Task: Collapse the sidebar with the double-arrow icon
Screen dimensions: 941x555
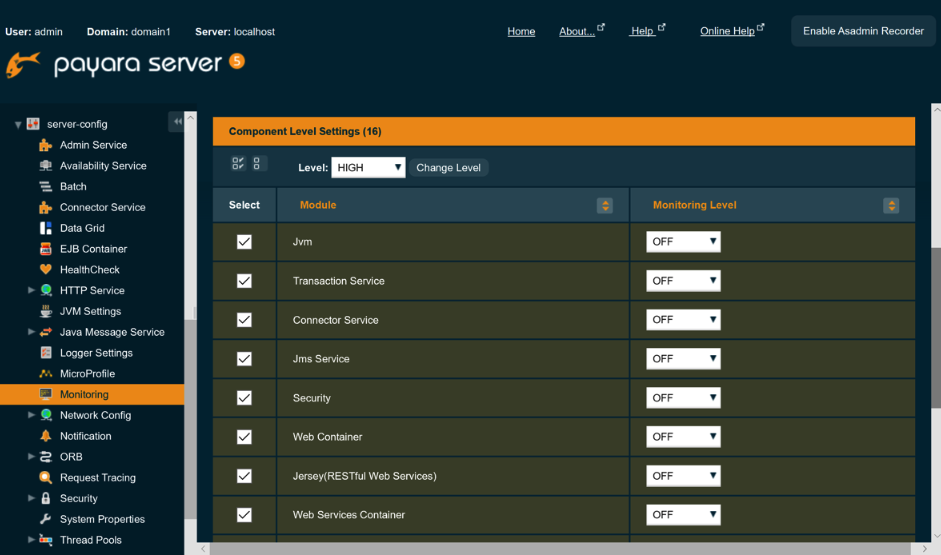Action: click(x=177, y=121)
